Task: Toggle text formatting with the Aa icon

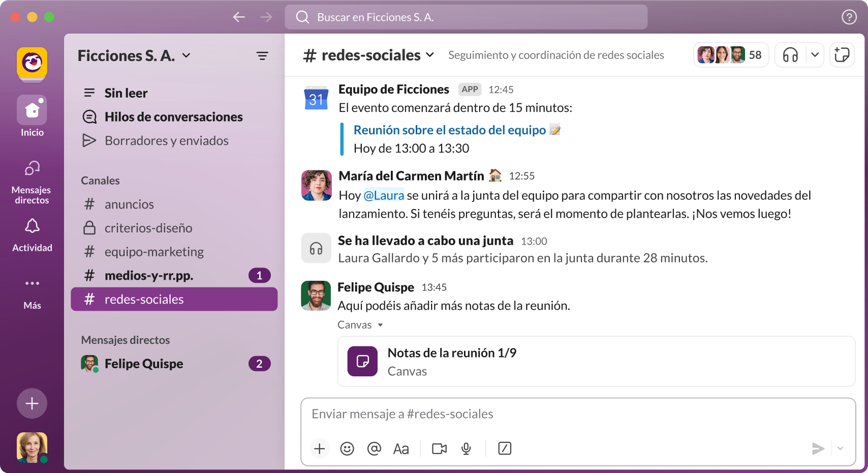Action: 401,449
